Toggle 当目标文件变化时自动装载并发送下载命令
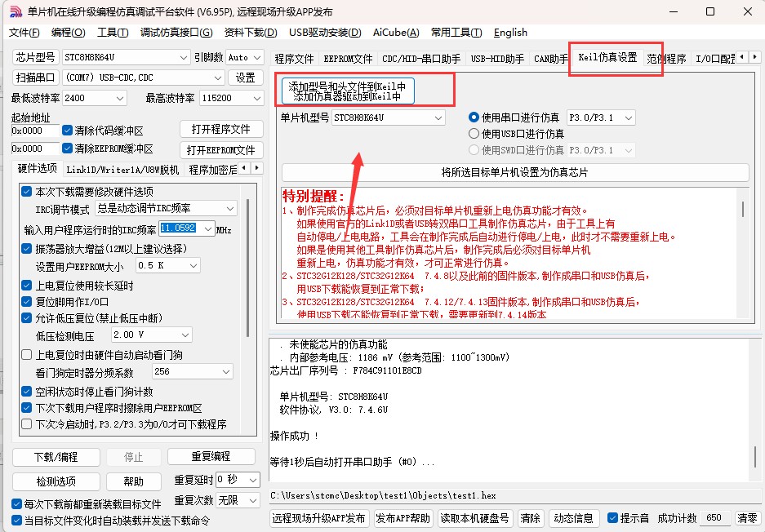765x532 pixels. coord(16,521)
